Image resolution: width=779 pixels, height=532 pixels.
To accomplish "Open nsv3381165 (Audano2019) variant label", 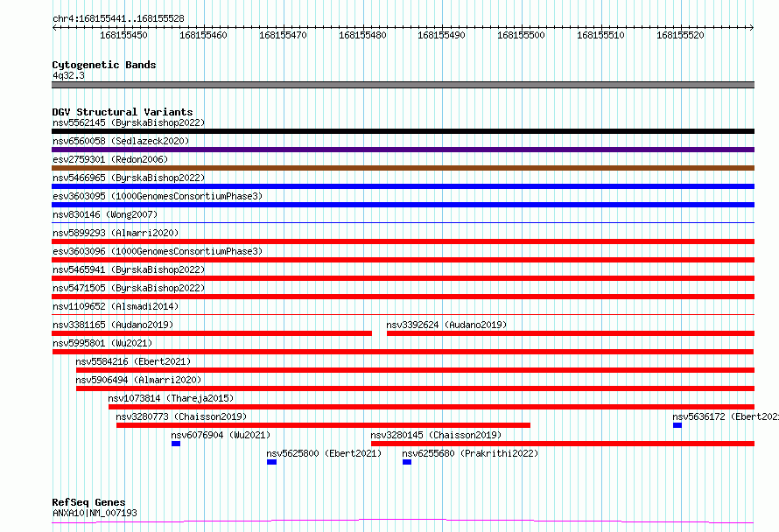I will pyautogui.click(x=113, y=325).
